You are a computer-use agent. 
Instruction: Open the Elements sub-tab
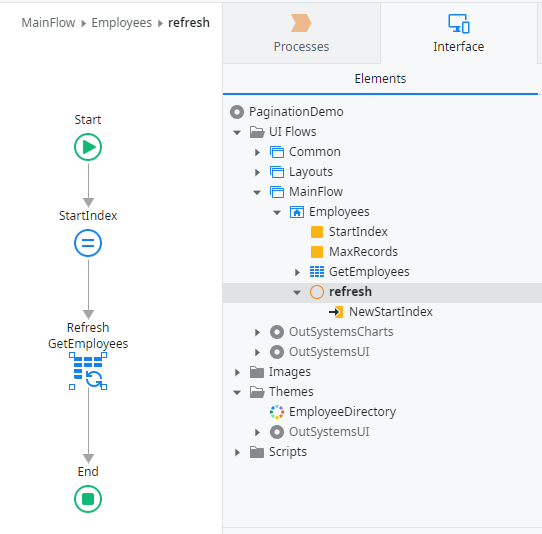[x=380, y=79]
